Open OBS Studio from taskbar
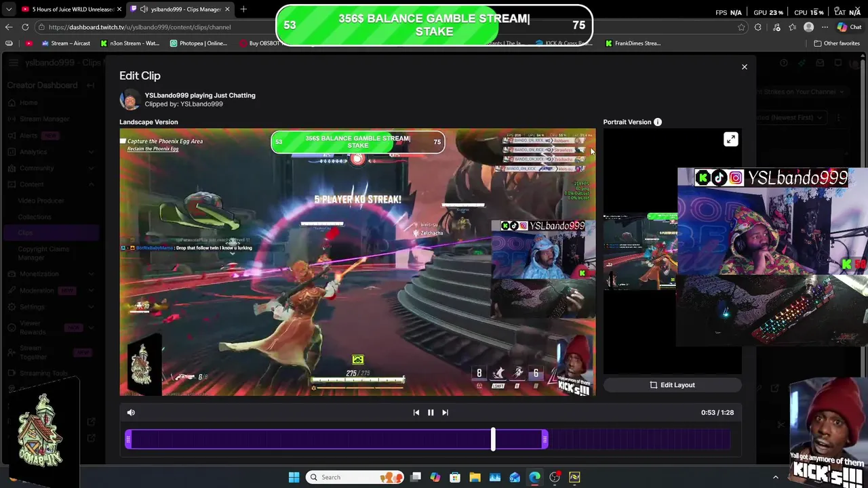The width and height of the screenshot is (868, 488). pos(555,477)
